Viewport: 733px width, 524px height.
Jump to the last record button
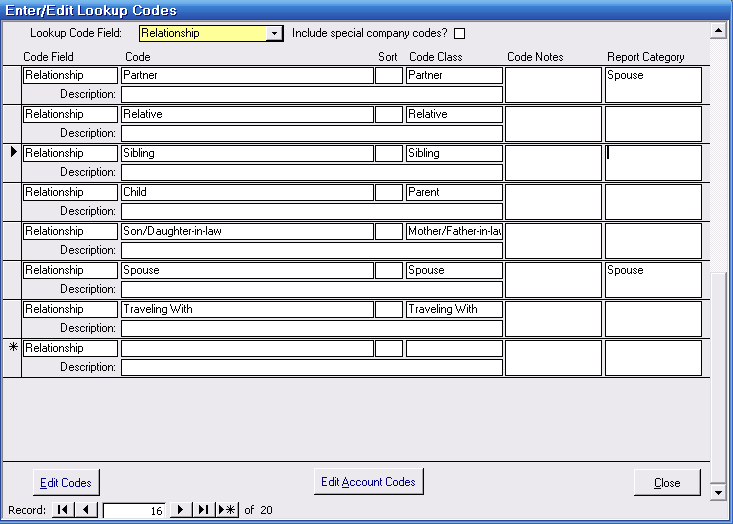point(204,510)
